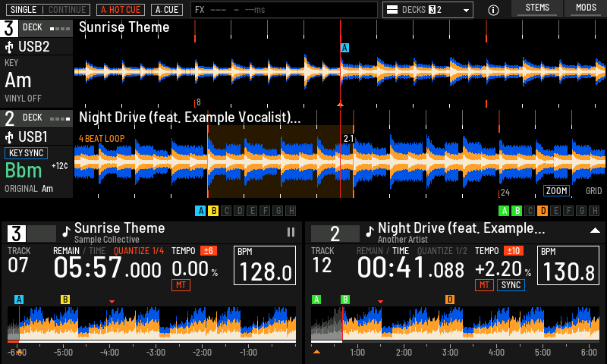Screen dimensions: 607x364
Task: Seek within deck 3 overview waveform
Action: [152, 322]
